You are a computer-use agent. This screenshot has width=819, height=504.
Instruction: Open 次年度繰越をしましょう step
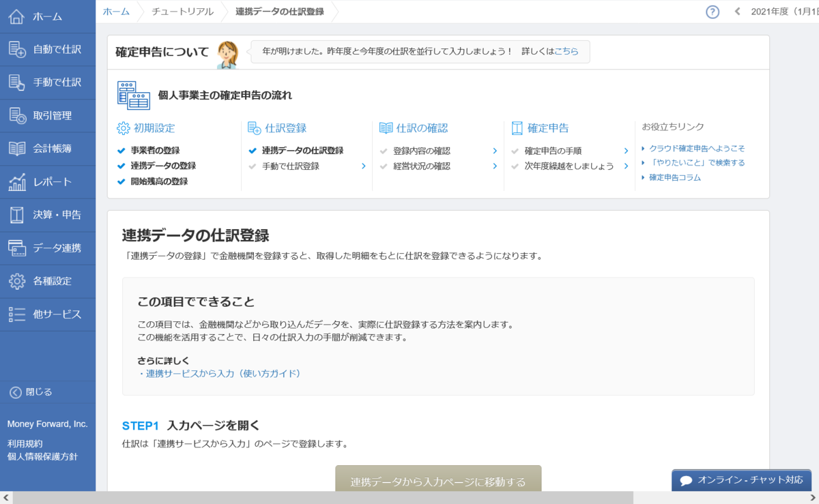click(569, 166)
